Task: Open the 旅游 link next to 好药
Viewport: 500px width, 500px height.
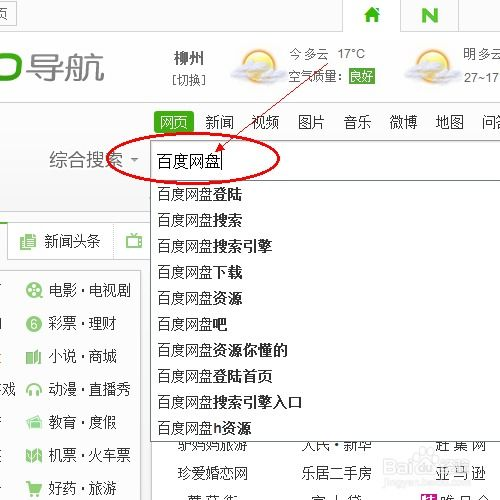Action: [x=103, y=489]
